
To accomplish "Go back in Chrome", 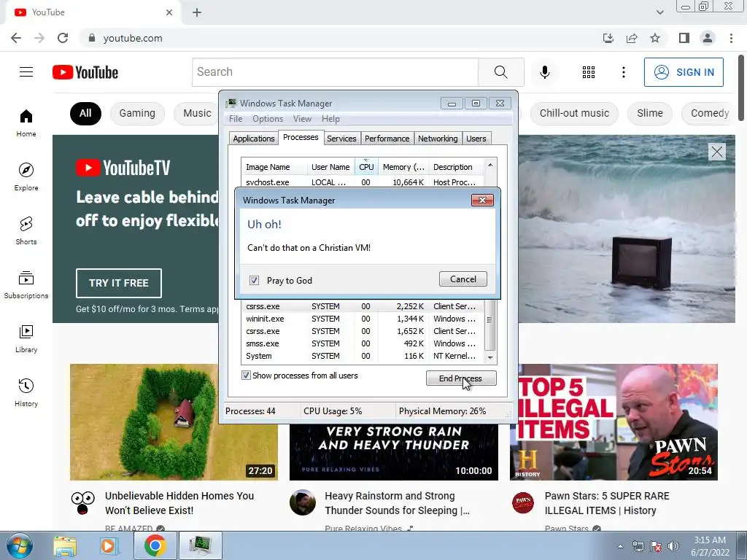I will click(x=16, y=38).
